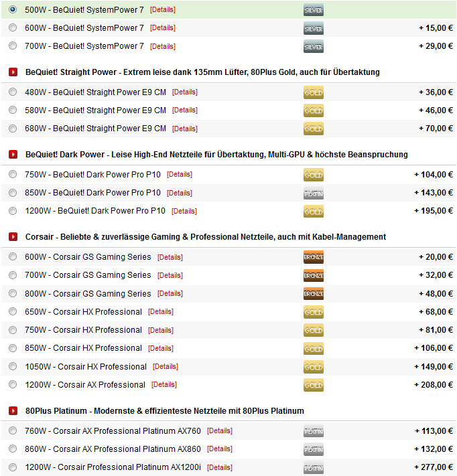
Task: View Details of 750W Dark Power Pro P10
Action: (x=180, y=175)
